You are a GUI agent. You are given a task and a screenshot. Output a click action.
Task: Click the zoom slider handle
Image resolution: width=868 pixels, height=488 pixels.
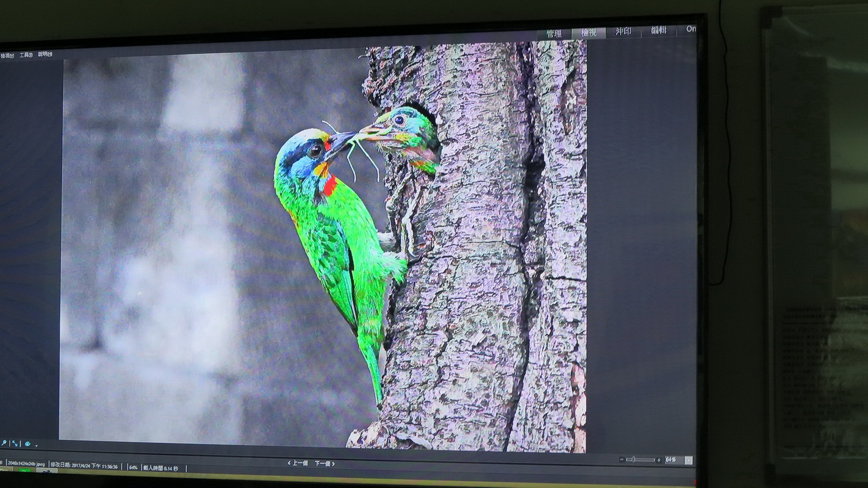tap(634, 460)
